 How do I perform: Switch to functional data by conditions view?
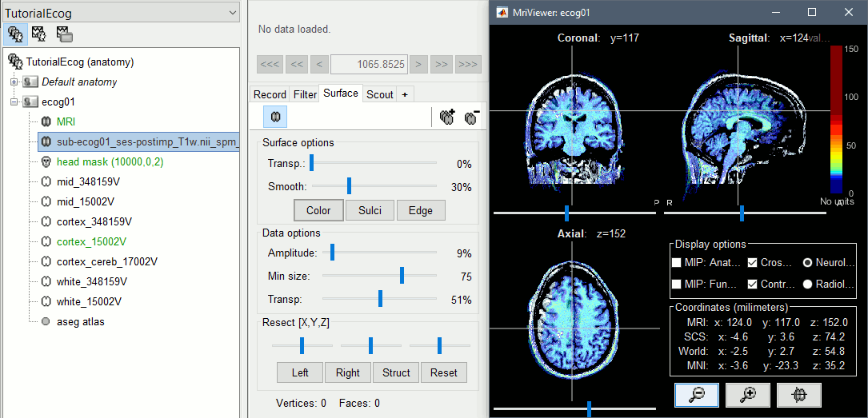click(64, 34)
